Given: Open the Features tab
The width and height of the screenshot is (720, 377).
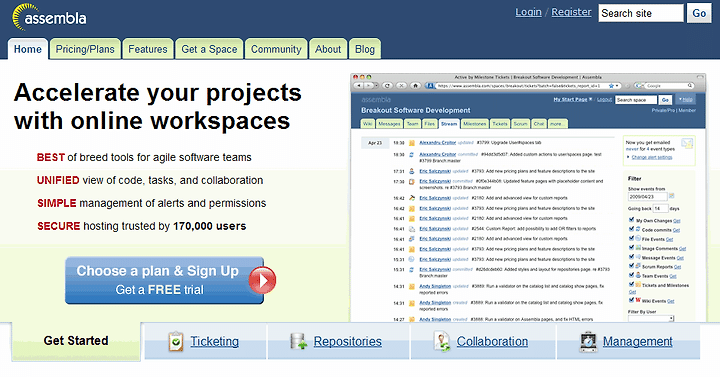Looking at the screenshot, I should [x=148, y=49].
